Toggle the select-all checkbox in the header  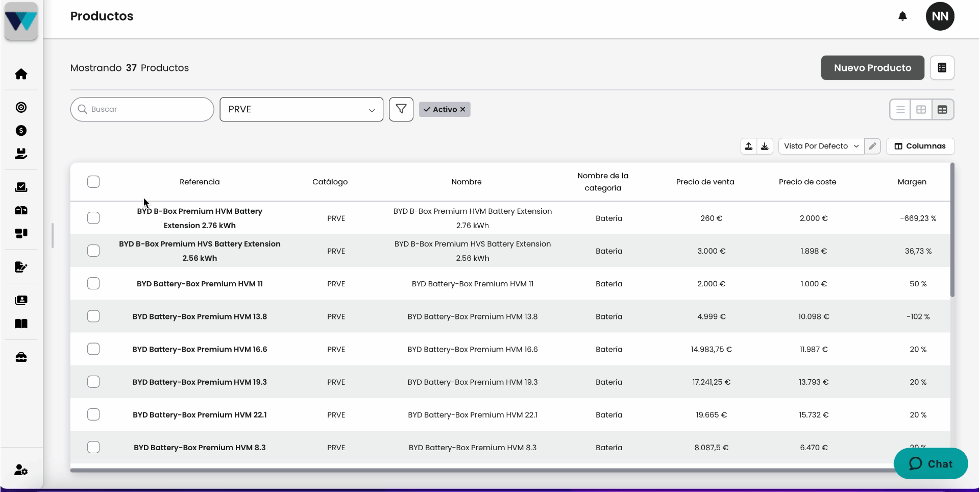pyautogui.click(x=93, y=182)
